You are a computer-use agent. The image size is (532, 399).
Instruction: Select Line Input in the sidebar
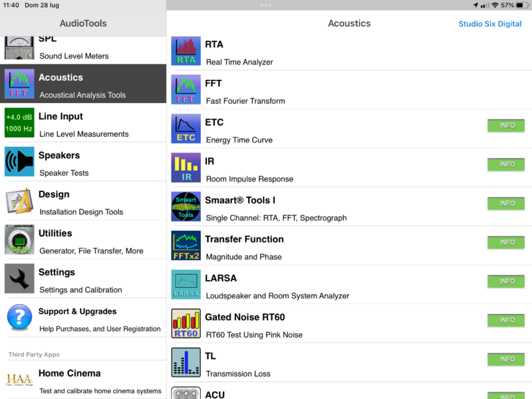pos(83,123)
